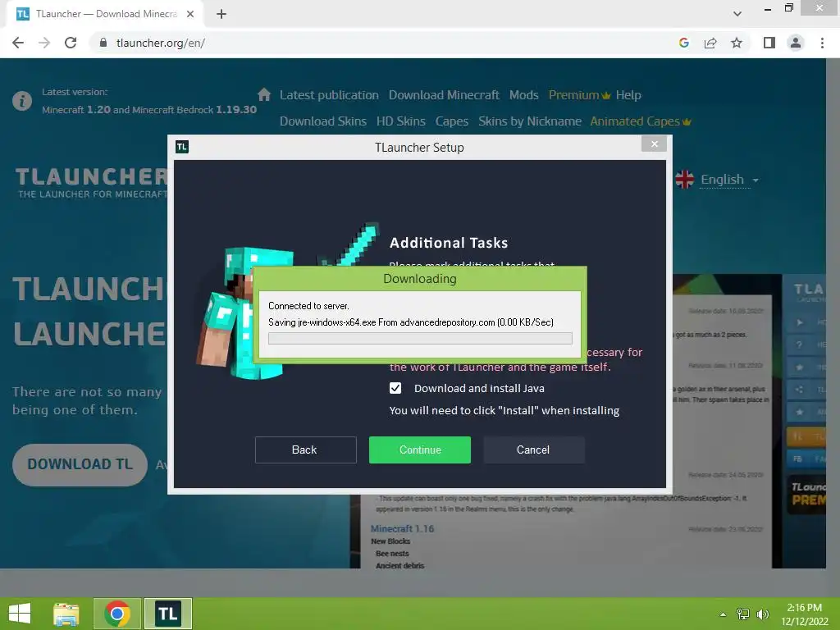Click the green Continue button

tap(419, 450)
